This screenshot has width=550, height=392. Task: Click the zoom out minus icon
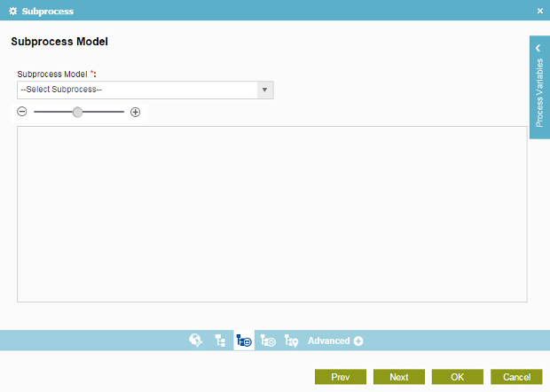click(22, 112)
